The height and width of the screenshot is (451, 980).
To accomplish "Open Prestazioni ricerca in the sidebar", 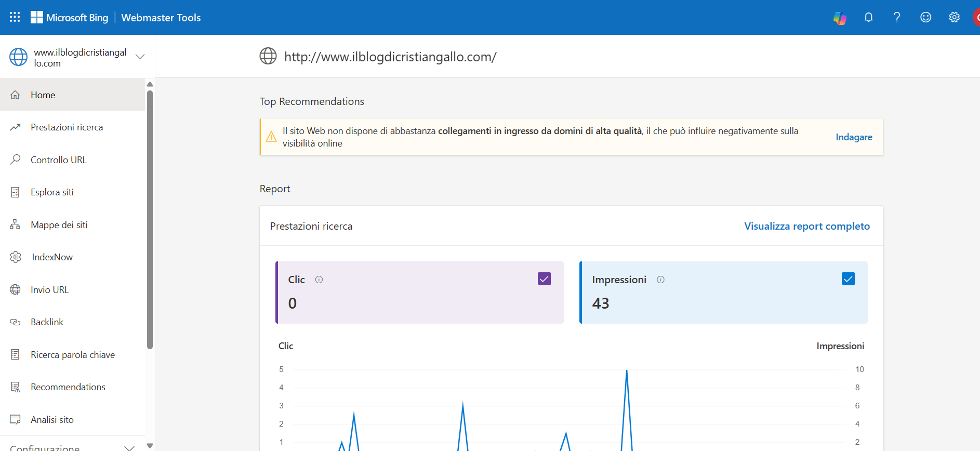I will pos(72,127).
